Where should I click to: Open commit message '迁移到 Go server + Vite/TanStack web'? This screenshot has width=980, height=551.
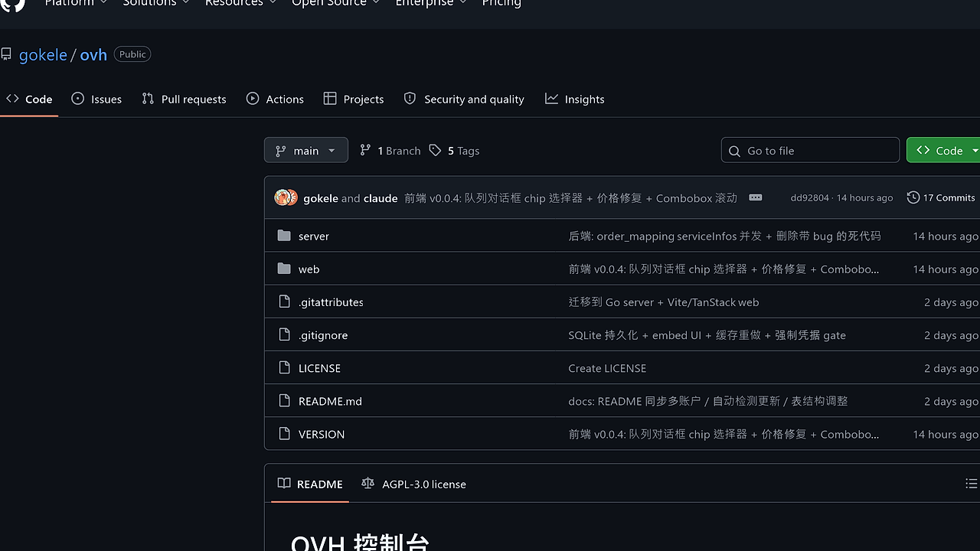664,302
